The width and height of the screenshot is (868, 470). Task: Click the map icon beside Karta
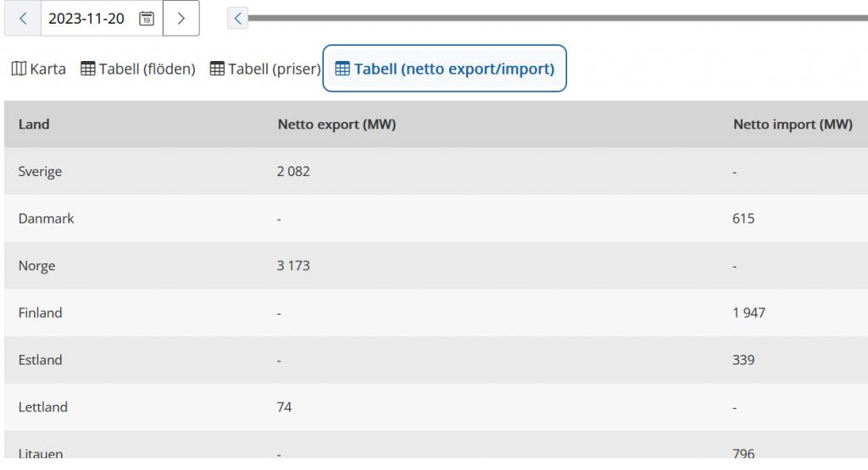point(18,69)
